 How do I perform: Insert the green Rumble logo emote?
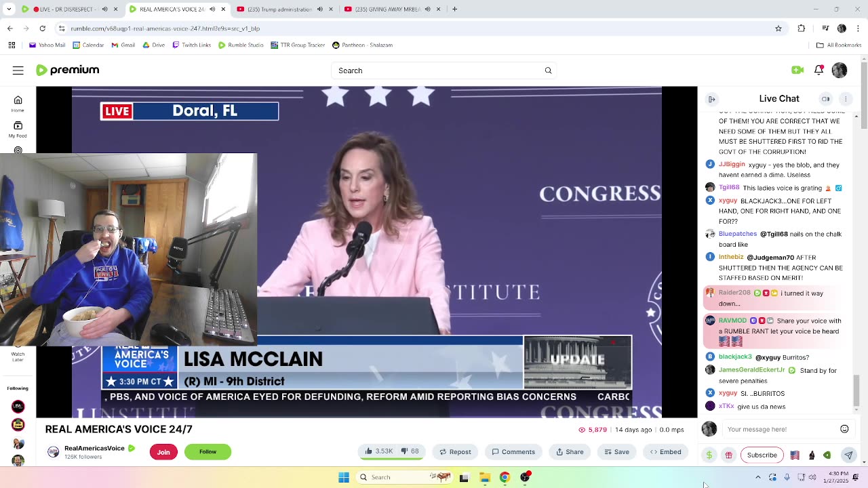click(x=827, y=455)
